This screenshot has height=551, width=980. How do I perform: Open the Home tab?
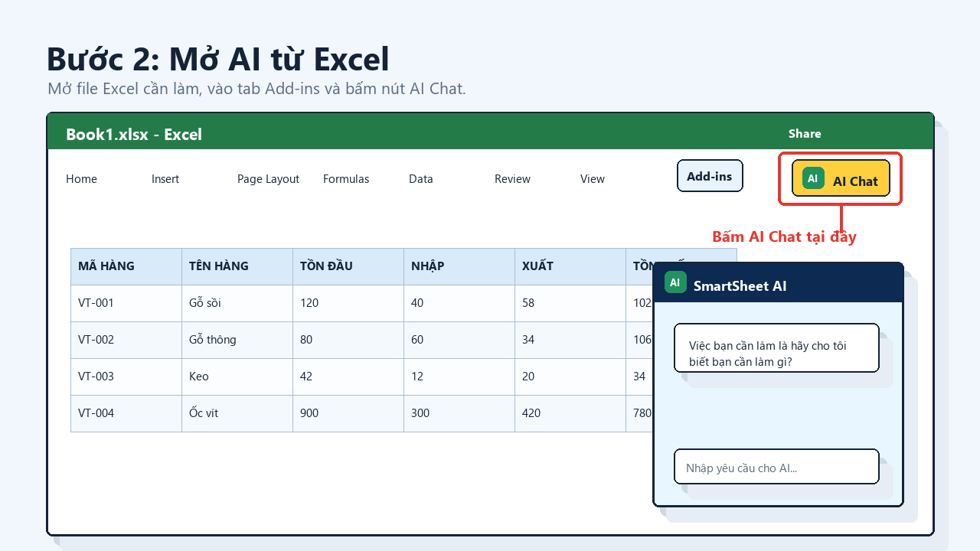81,179
